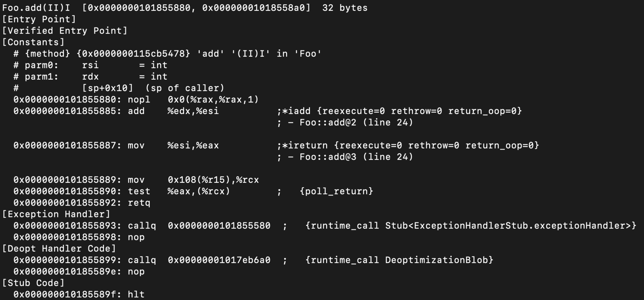Click the [Exception Handler] section label

click(x=56, y=214)
